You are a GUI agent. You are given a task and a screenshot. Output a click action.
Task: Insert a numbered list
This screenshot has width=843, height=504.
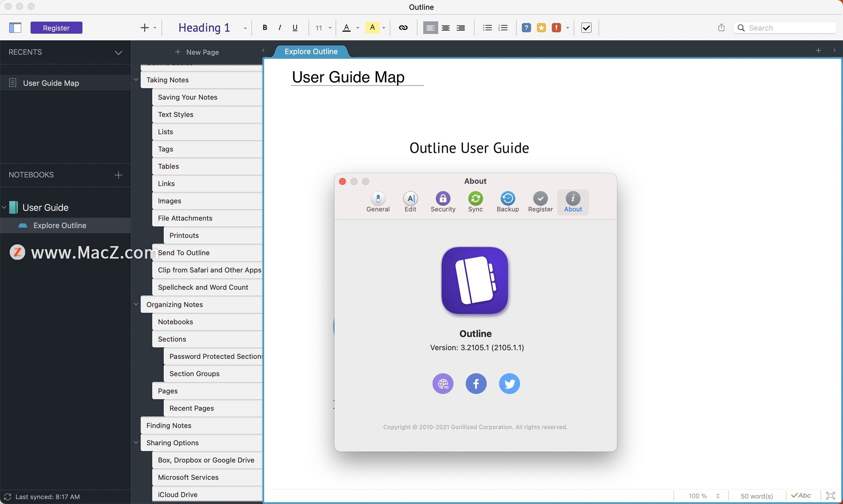[x=503, y=28]
